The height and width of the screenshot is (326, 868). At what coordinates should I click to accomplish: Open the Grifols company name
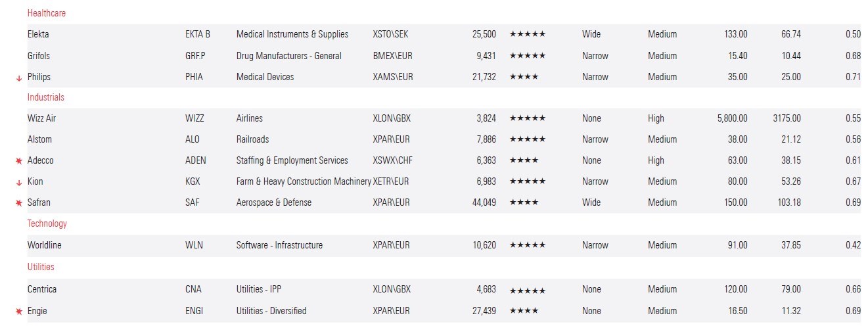pos(39,56)
